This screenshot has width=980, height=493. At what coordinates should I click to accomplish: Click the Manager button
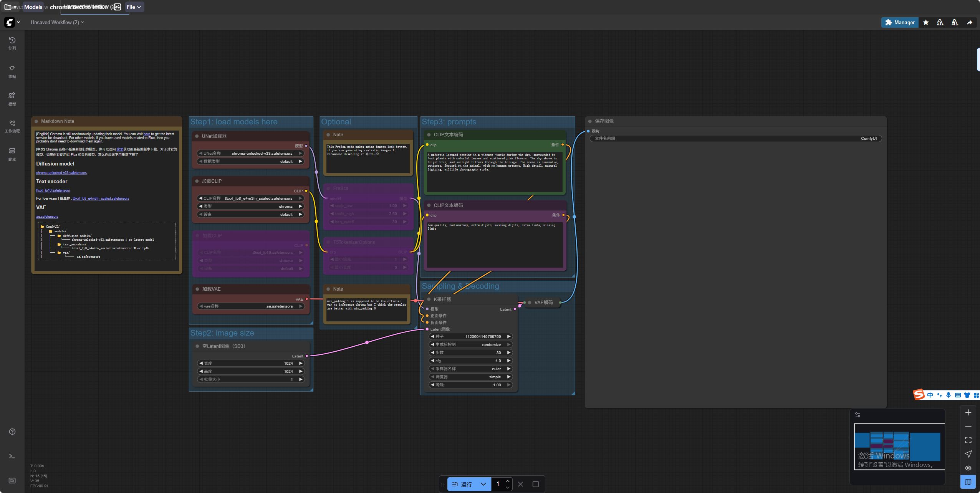pyautogui.click(x=900, y=22)
